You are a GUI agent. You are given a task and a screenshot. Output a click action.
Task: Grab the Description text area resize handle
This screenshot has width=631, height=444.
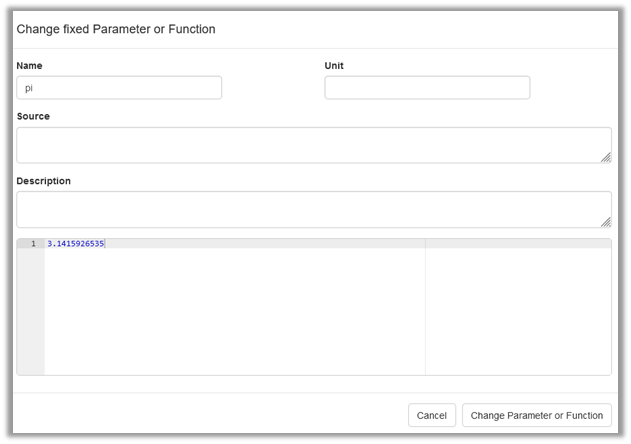[606, 222]
